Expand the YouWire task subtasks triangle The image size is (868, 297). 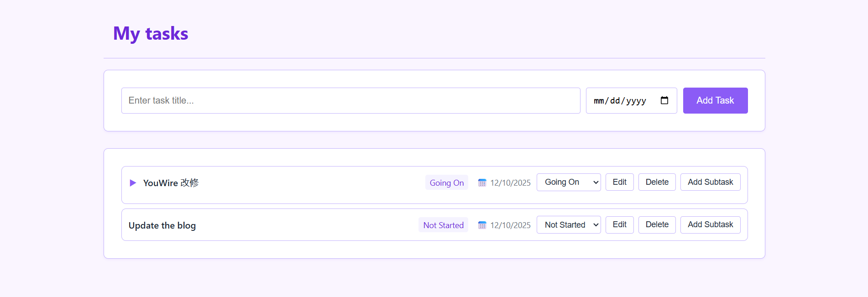point(133,183)
